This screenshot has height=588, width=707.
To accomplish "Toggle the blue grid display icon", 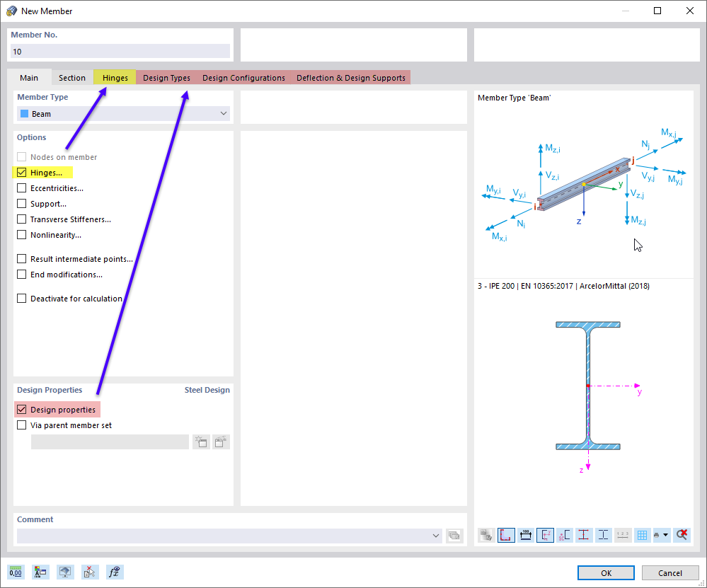I will coord(642,535).
